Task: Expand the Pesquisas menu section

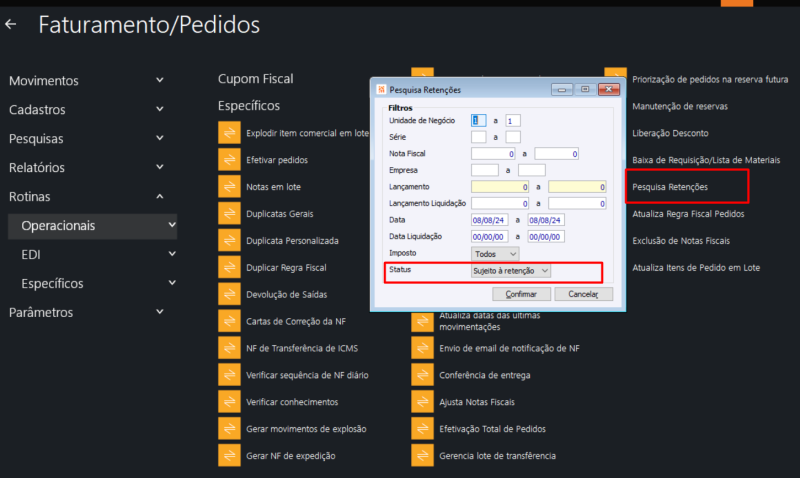Action: pos(160,138)
